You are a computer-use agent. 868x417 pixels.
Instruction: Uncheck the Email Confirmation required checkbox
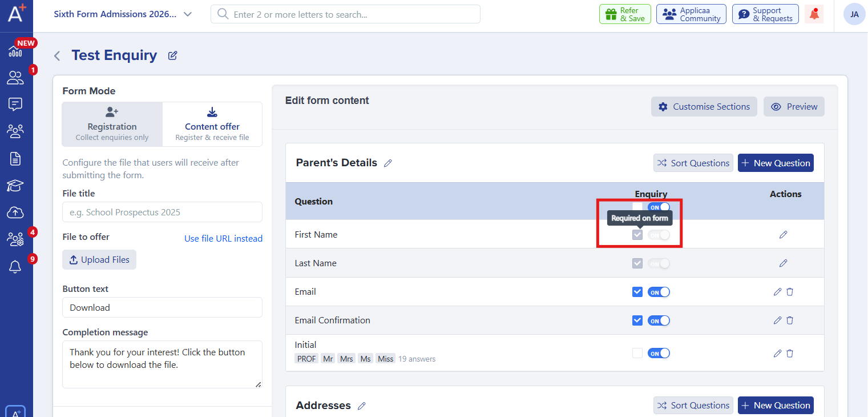(x=637, y=320)
